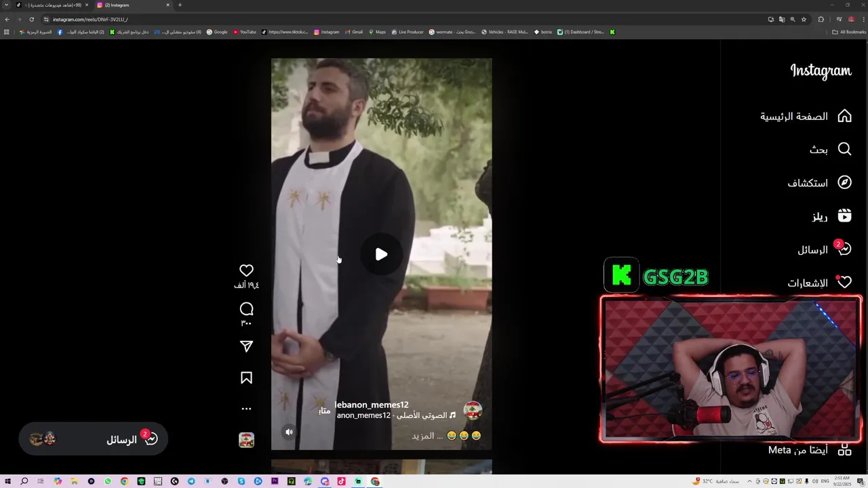
Task: Open استكشاف explore page
Action: tap(819, 182)
